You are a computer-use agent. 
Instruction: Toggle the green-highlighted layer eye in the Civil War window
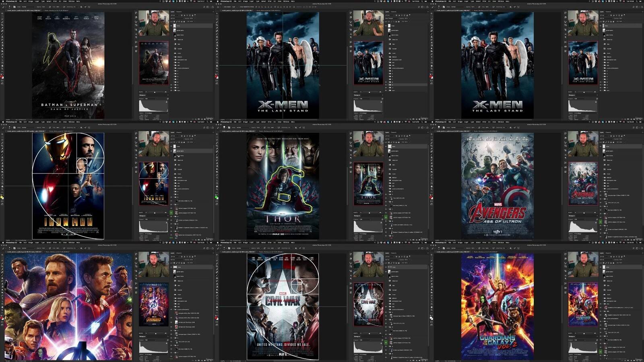click(386, 343)
